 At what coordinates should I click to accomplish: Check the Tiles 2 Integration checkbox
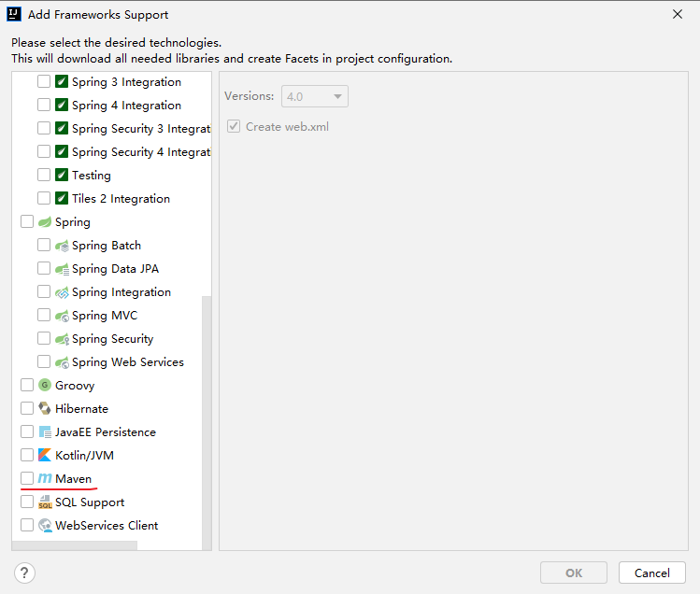[x=44, y=198]
